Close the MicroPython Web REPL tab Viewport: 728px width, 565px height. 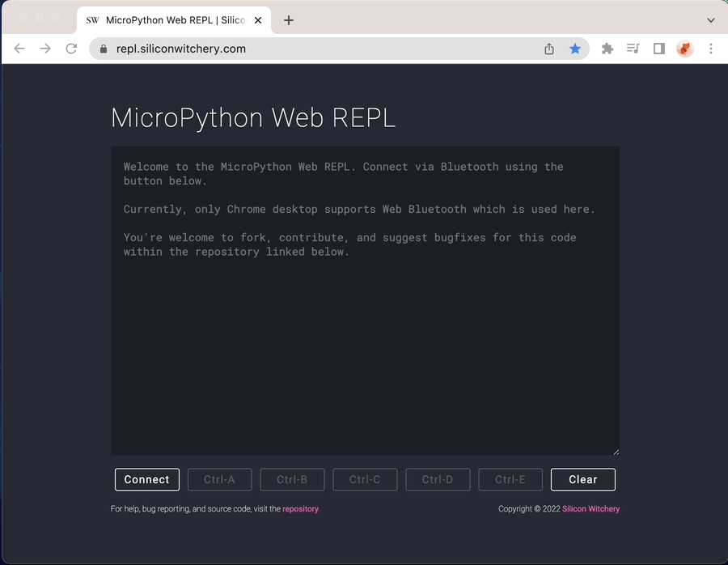click(258, 20)
